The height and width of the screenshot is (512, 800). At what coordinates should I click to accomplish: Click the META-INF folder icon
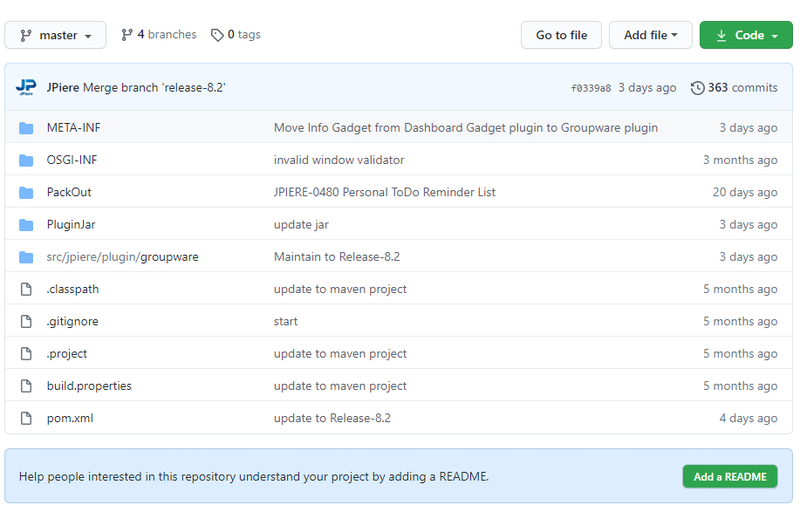pyautogui.click(x=26, y=128)
